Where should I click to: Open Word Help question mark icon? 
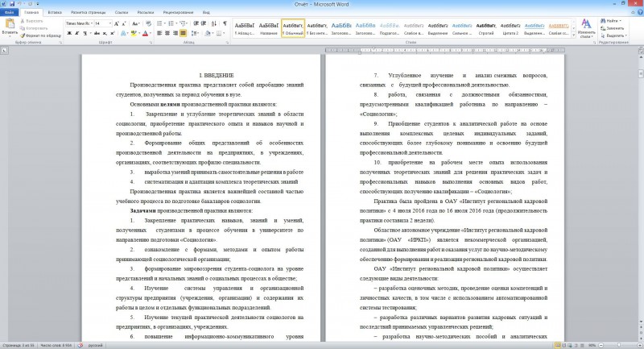(x=640, y=13)
